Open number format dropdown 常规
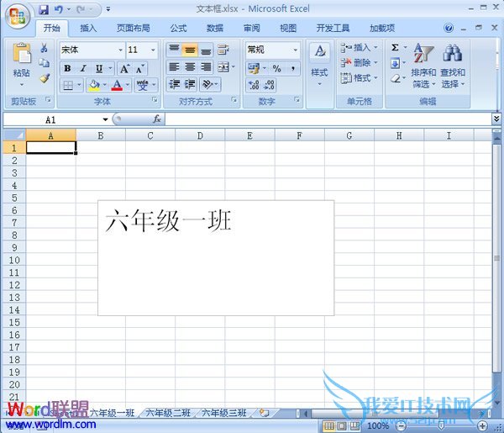504x433 pixels. pyautogui.click(x=295, y=50)
